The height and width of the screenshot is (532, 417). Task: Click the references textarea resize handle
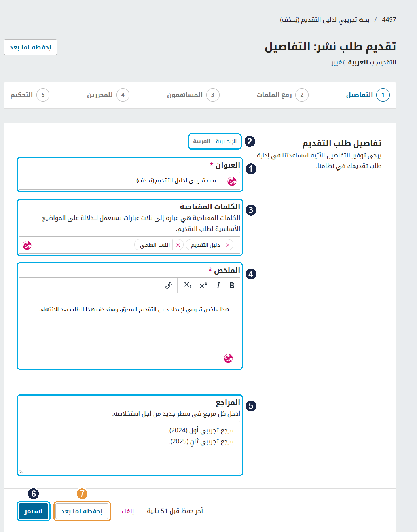click(21, 471)
